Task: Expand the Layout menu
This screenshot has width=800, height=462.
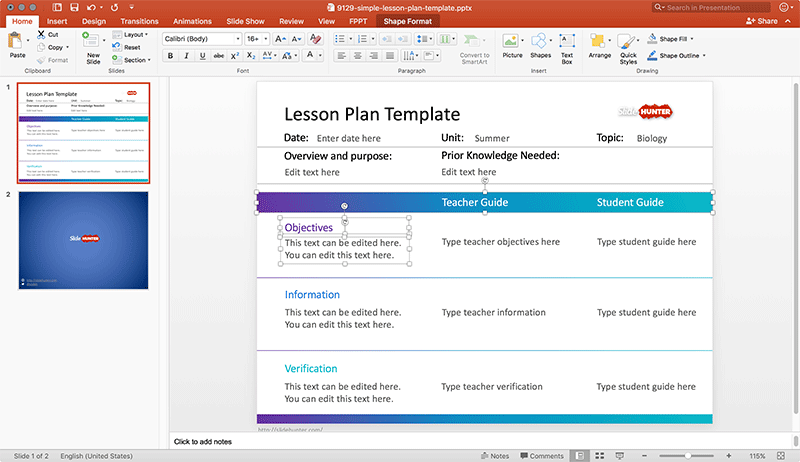Action: (x=130, y=35)
